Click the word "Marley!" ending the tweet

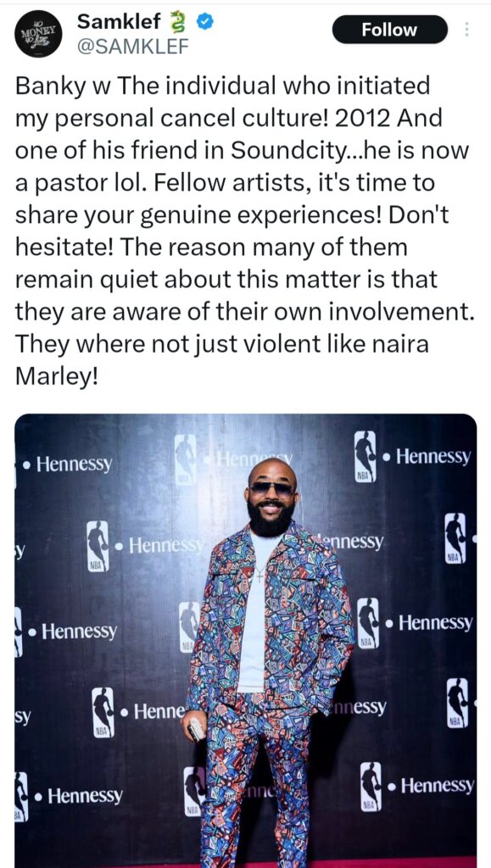pyautogui.click(x=57, y=376)
